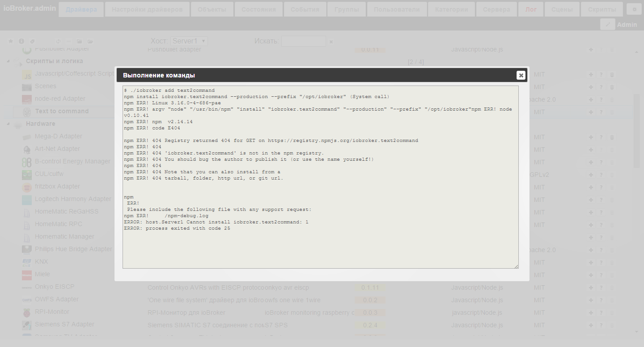Click the adapter list vertical scrollbar thumb
This screenshot has width=644, height=347.
[636, 131]
